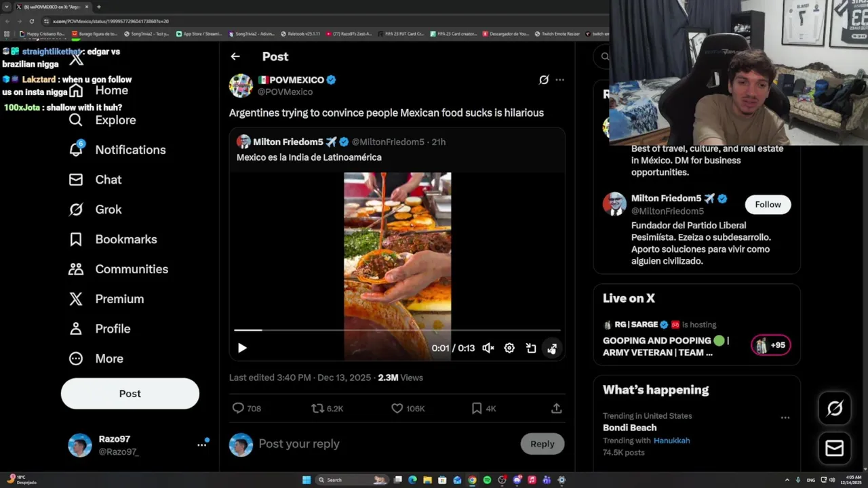The height and width of the screenshot is (488, 868).
Task: Open Milton Friedom5 profile in the relevant people panel
Action: point(667,199)
